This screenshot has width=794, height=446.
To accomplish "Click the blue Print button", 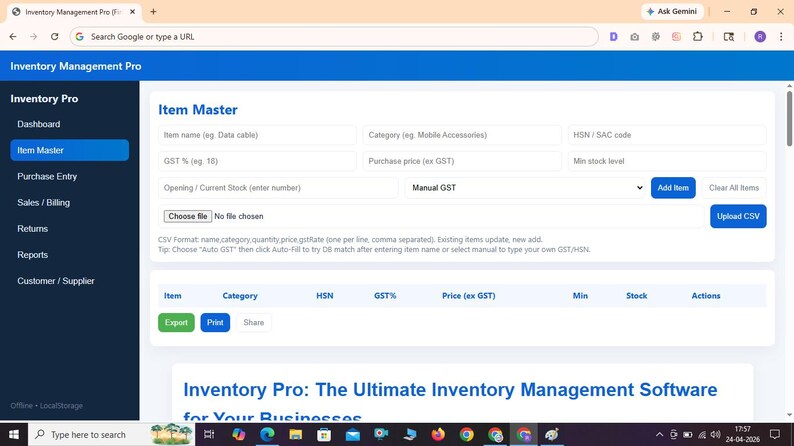I will 215,322.
